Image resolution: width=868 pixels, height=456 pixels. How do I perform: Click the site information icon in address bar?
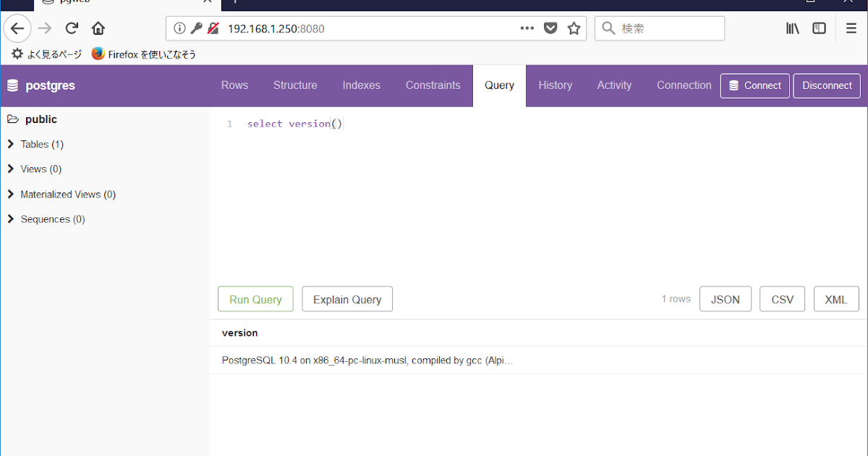click(x=179, y=28)
